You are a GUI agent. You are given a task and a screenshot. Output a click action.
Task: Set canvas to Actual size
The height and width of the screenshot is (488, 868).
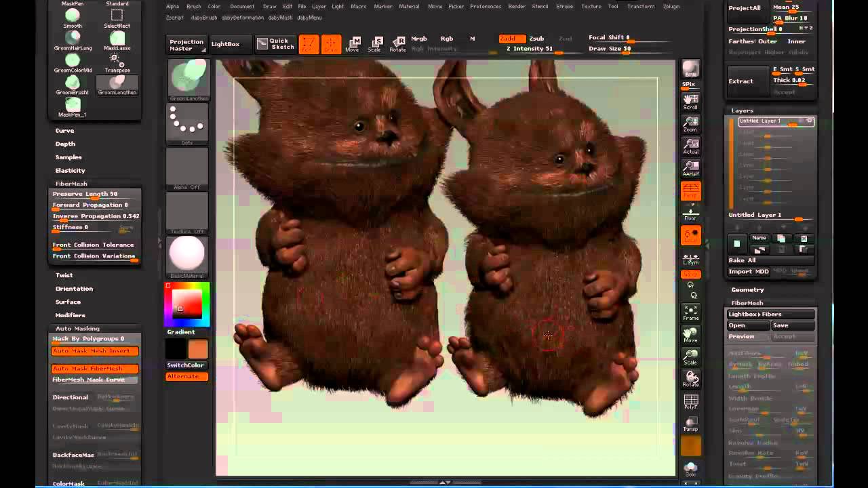(x=690, y=146)
